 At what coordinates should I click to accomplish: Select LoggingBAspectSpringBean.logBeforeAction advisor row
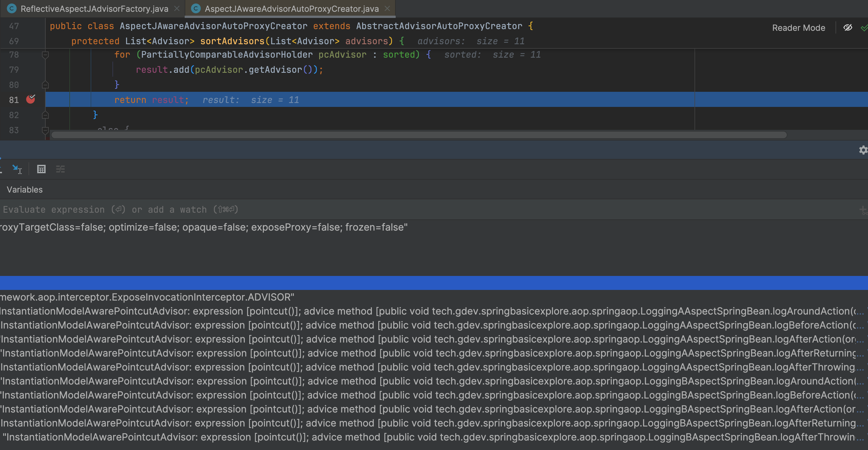tap(434, 395)
